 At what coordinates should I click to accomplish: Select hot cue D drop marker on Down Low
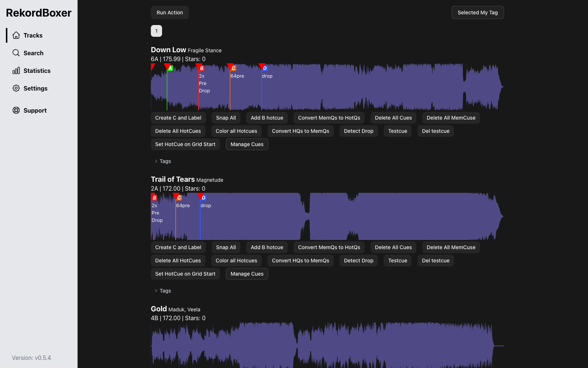click(265, 68)
